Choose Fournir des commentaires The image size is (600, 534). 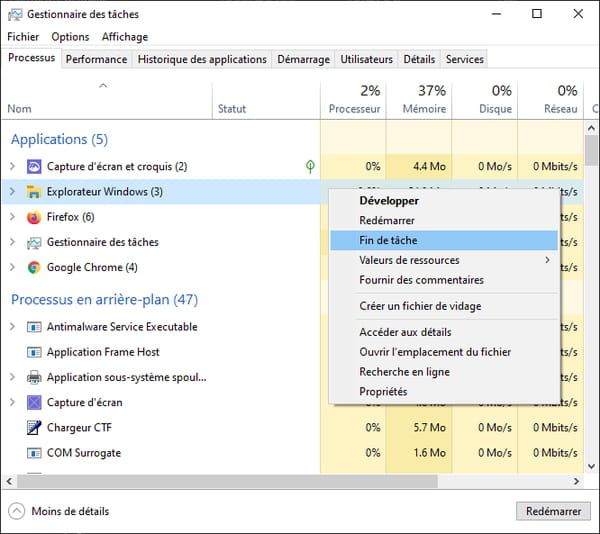(444, 280)
